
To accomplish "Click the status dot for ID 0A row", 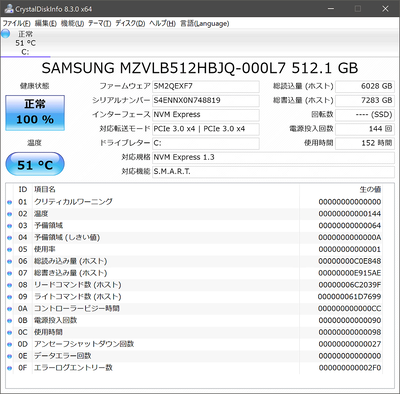I will tap(10, 309).
